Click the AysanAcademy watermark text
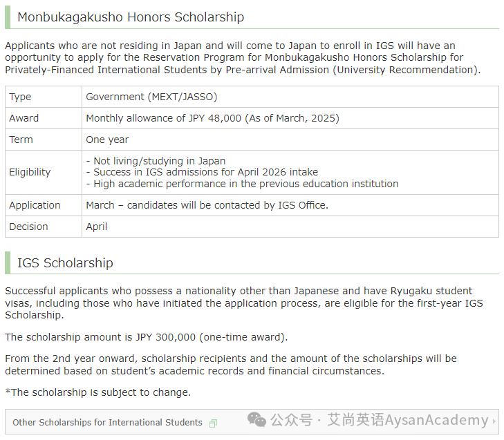The height and width of the screenshot is (440, 504). (436, 420)
